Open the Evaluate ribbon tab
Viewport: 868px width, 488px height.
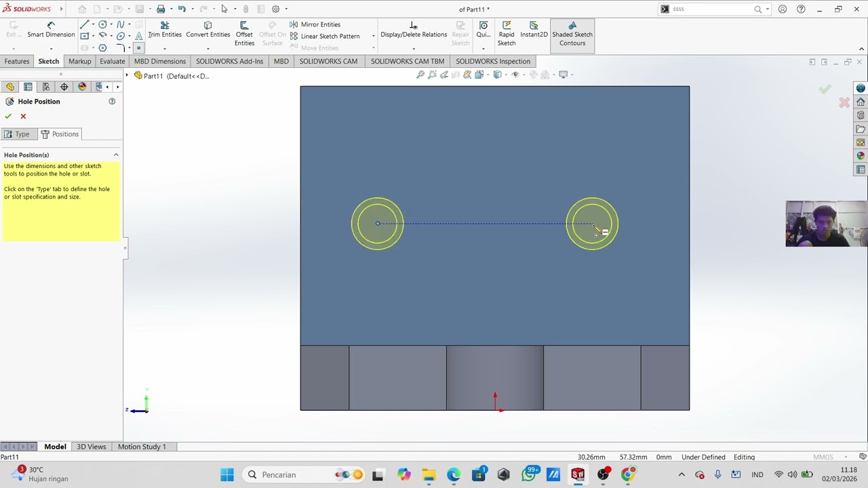point(113,61)
